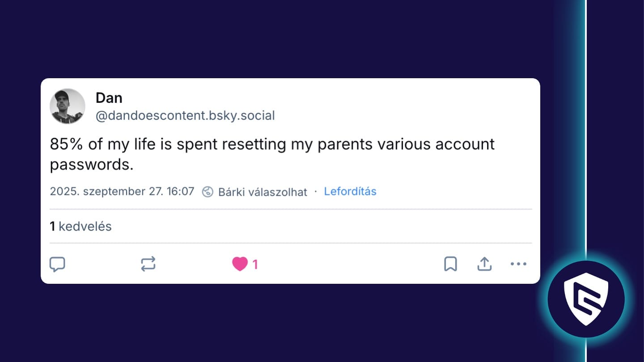The height and width of the screenshot is (362, 644).
Task: Open the repost menu
Action: pyautogui.click(x=148, y=264)
